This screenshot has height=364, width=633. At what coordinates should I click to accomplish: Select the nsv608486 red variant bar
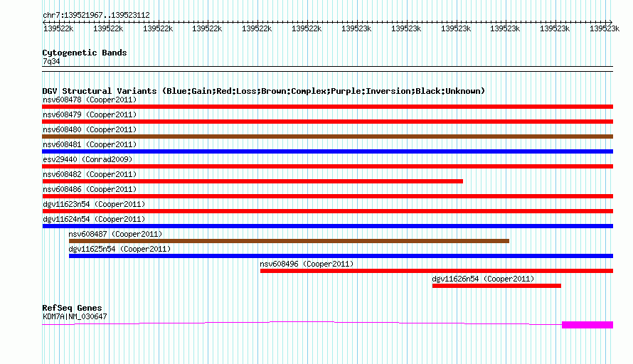pos(327,196)
